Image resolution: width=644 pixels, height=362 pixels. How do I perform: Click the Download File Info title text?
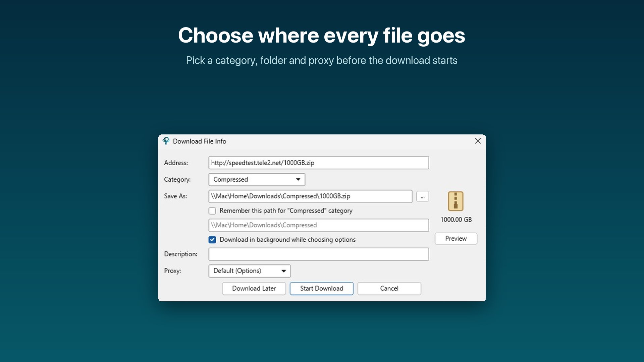tap(200, 141)
